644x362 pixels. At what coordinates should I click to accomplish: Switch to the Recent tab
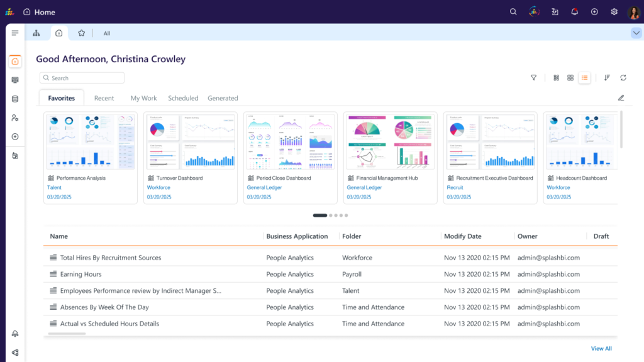(104, 98)
